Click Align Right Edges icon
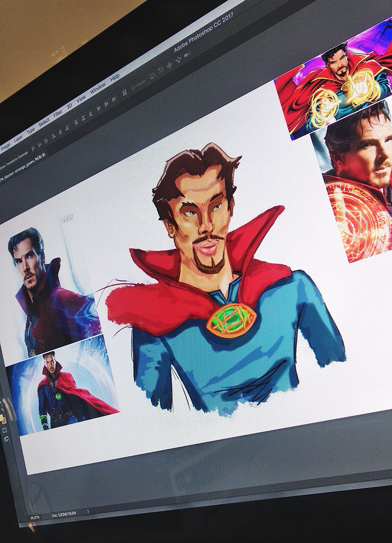Viewport: 392px width, 543px height. click(x=67, y=128)
